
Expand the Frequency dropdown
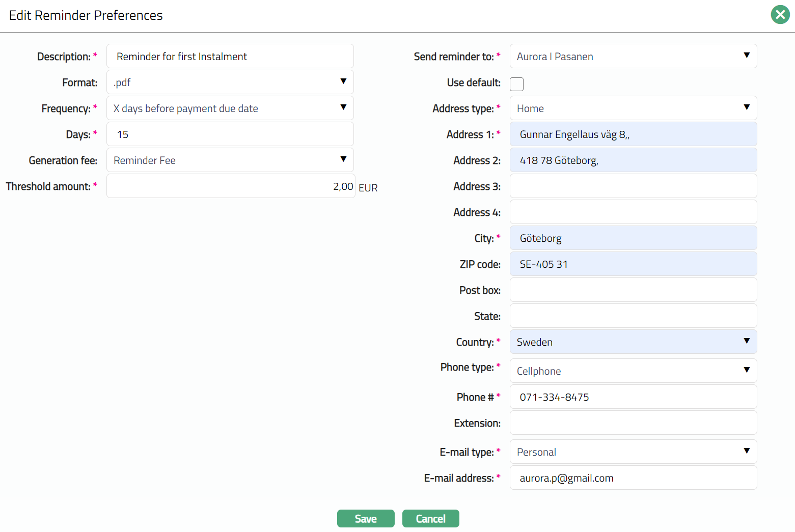pos(230,108)
